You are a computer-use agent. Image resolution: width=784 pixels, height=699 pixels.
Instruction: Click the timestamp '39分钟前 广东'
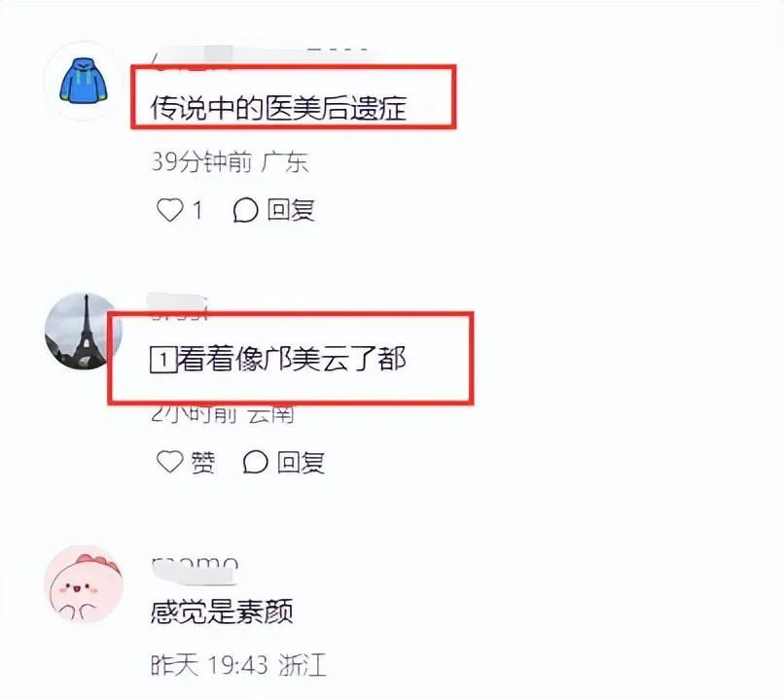[x=230, y=162]
